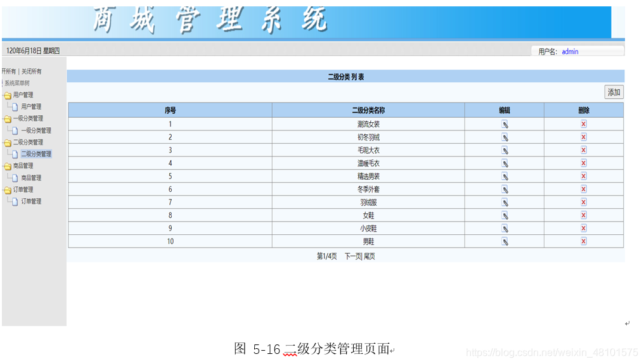Click the 编辑 column header

505,110
